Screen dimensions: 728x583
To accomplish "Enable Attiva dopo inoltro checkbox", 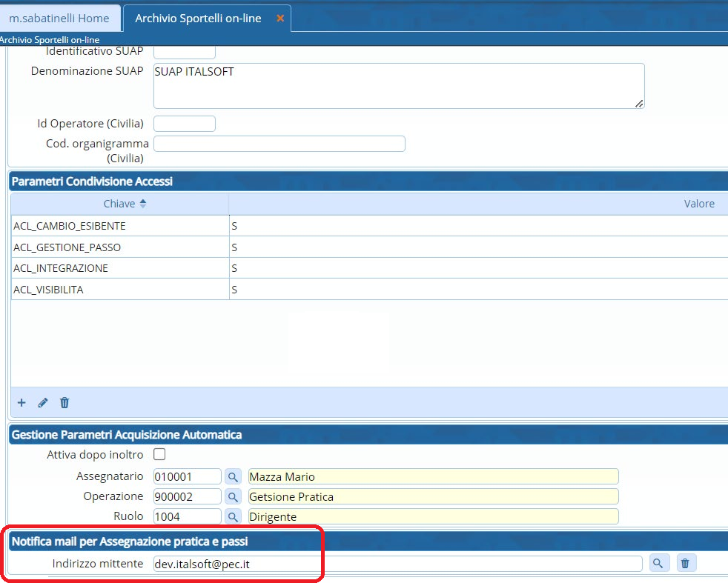I will tap(159, 454).
